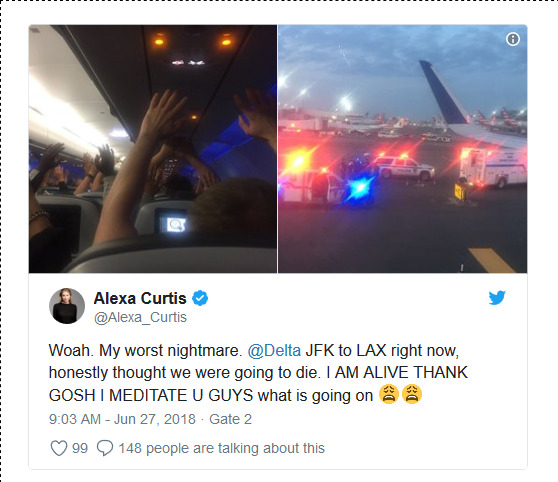558x482 pixels.
Task: Click the image info icon
Action: tap(513, 39)
